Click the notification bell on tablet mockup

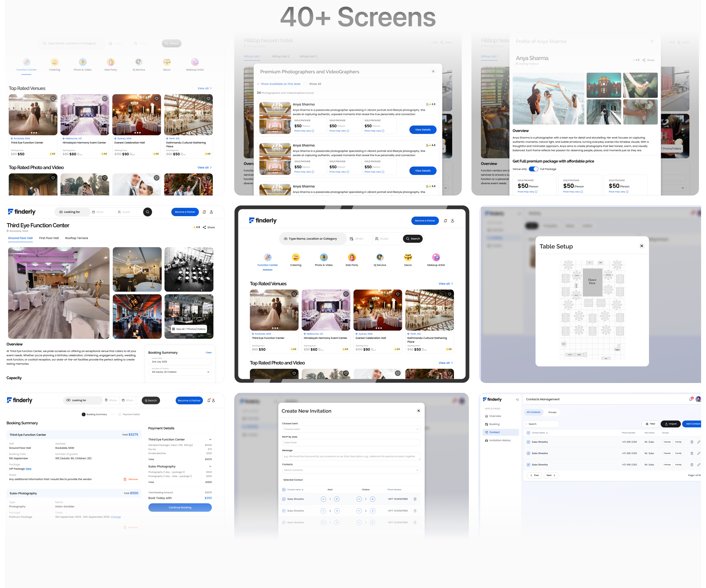click(445, 221)
